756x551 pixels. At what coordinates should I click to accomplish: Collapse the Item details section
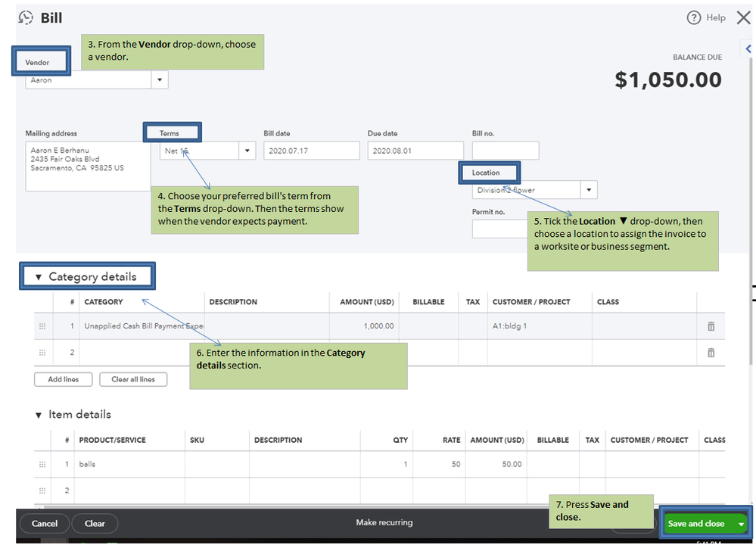39,415
